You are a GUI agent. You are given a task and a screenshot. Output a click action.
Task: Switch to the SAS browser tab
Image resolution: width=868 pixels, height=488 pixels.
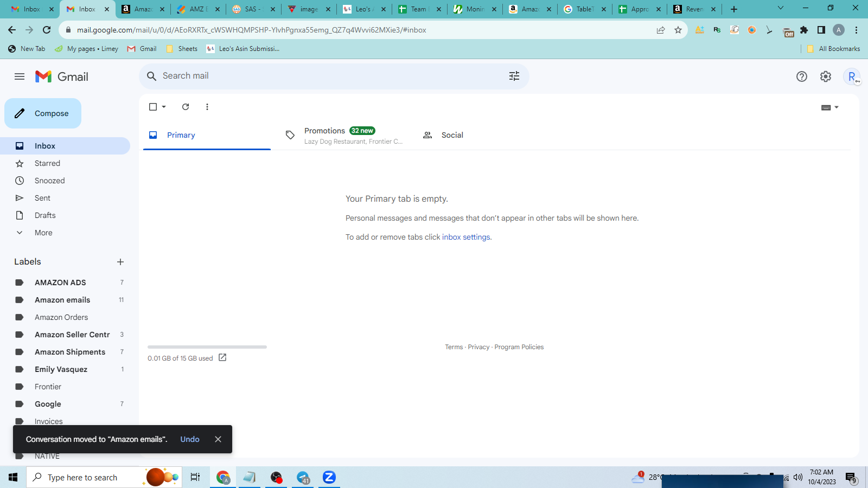(253, 9)
